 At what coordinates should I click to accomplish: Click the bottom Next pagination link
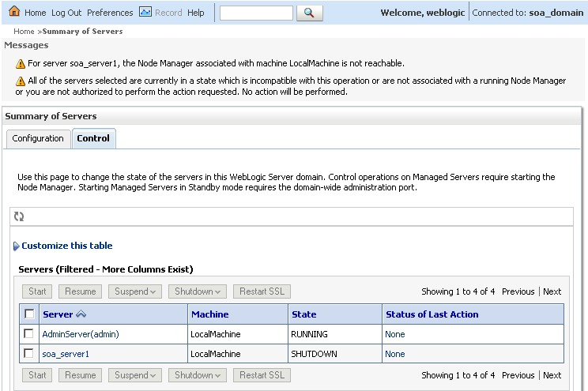coord(552,375)
